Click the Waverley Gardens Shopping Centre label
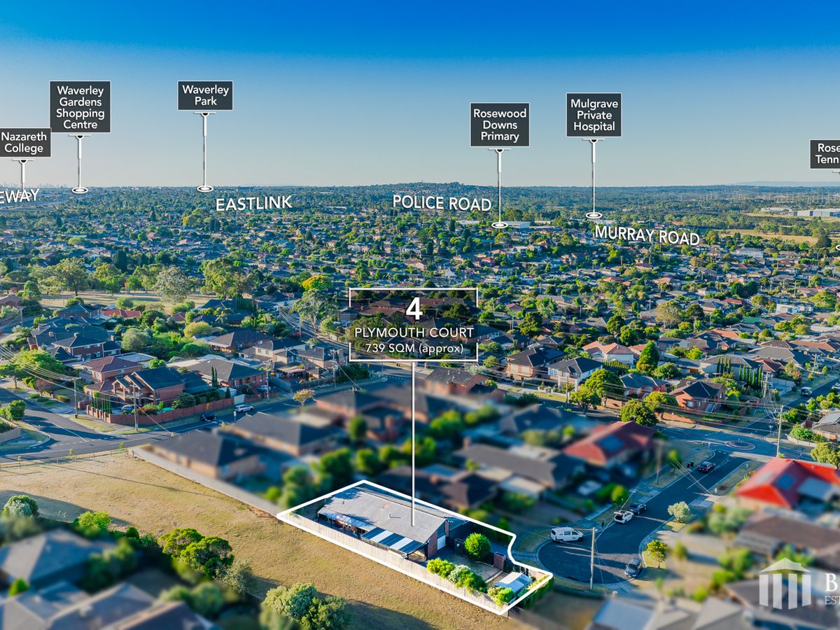The image size is (840, 630). 80,106
